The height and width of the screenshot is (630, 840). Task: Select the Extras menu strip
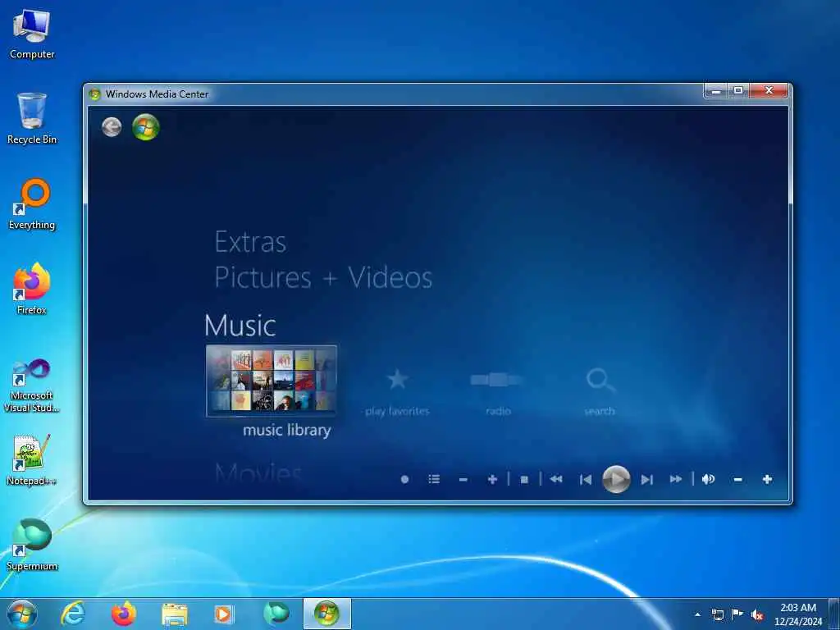250,242
